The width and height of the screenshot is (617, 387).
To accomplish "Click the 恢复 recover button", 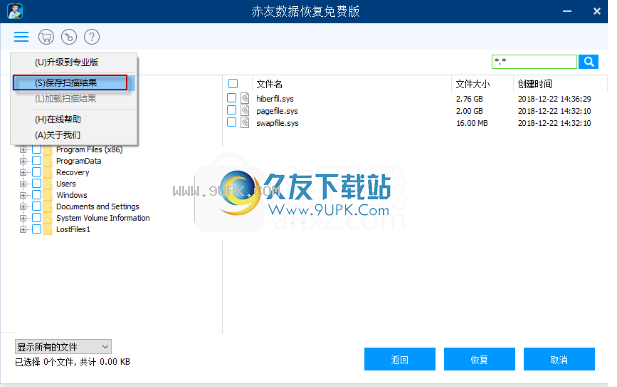I will pyautogui.click(x=479, y=359).
